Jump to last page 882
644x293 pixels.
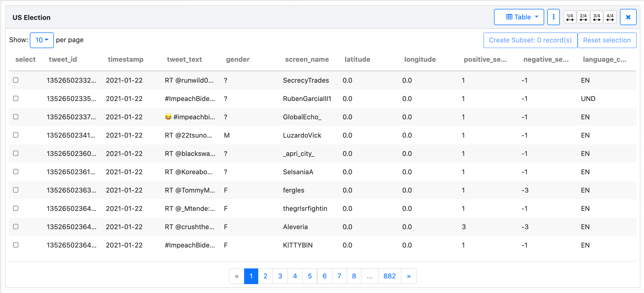[389, 276]
